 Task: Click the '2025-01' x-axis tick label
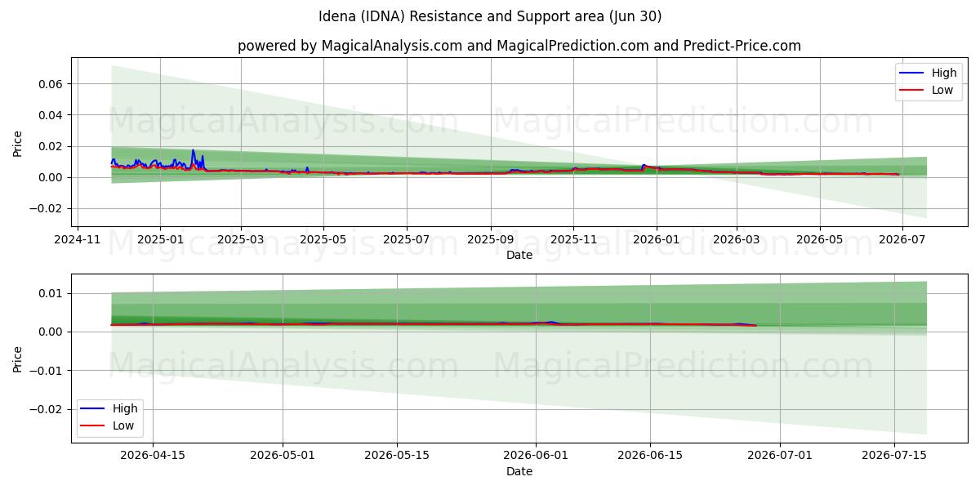[159, 239]
